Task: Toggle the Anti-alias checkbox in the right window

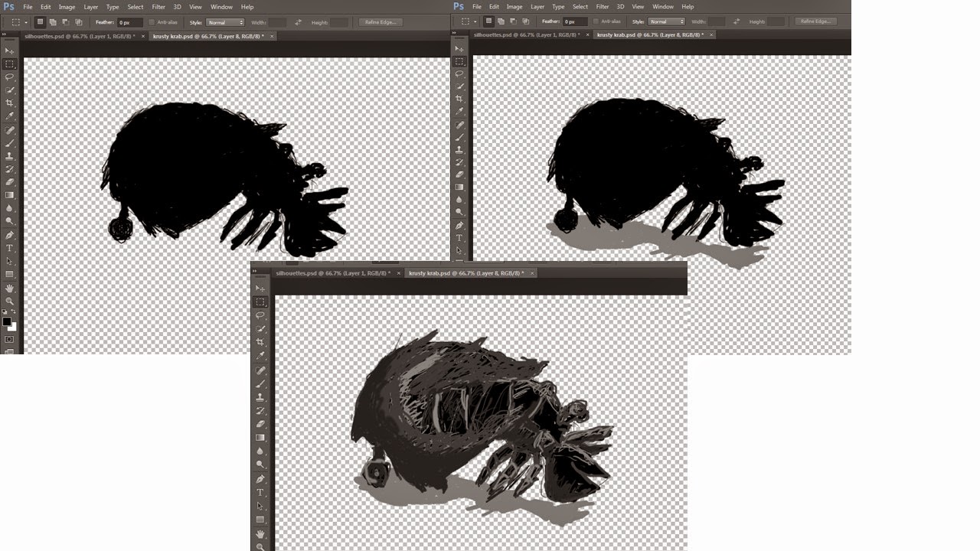Action: (x=596, y=21)
